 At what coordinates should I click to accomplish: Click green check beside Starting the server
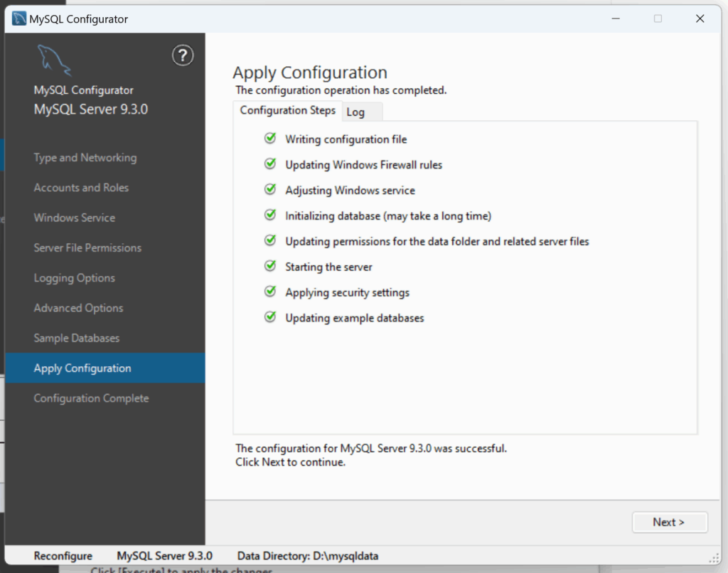pyautogui.click(x=270, y=267)
